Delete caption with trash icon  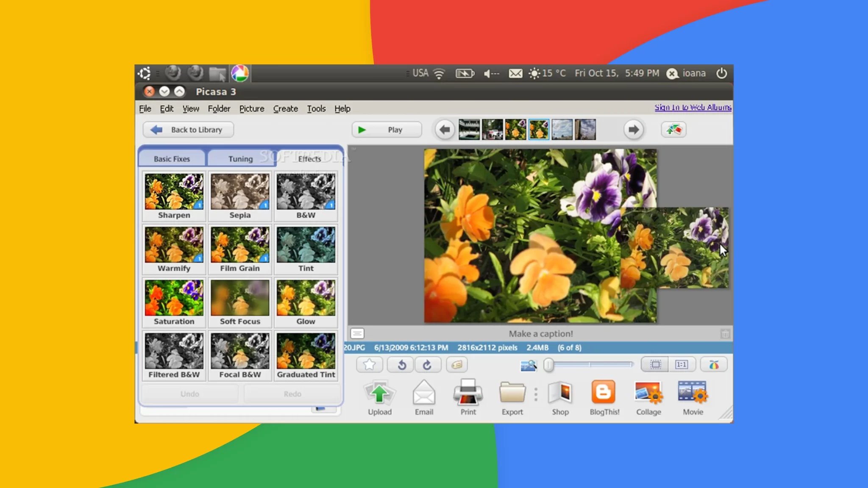tap(725, 334)
